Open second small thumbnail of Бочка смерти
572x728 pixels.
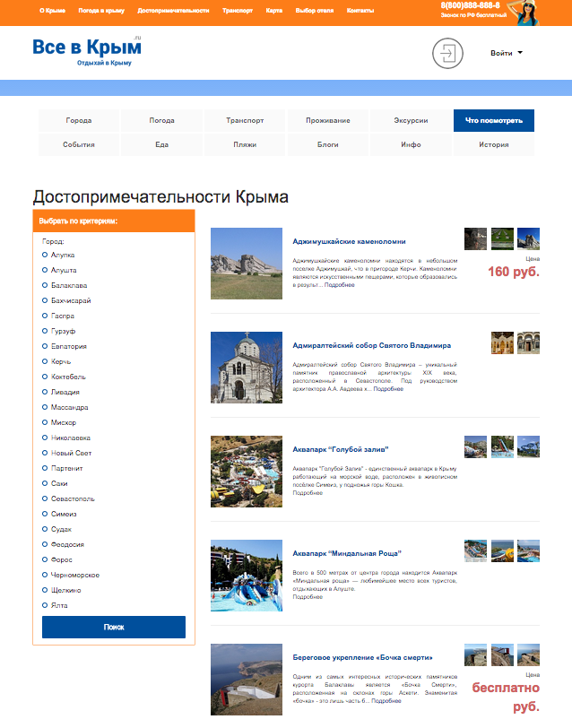502,654
